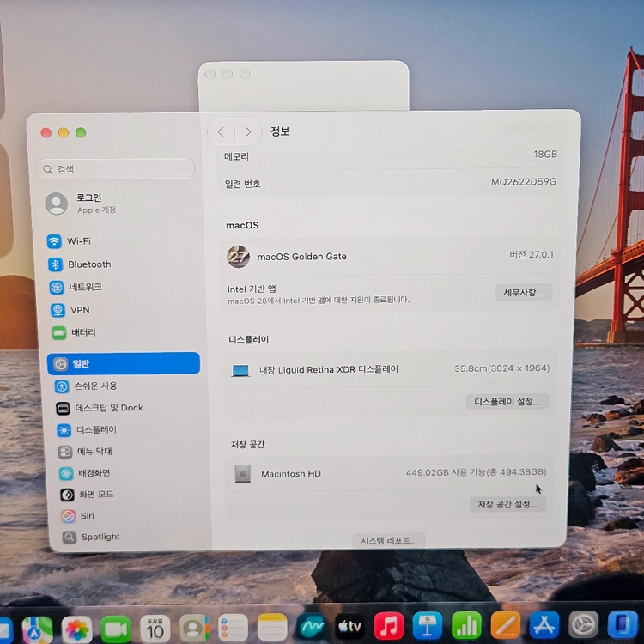The image size is (644, 644).
Task: Open 저장 공간 설정... button
Action: click(x=507, y=504)
